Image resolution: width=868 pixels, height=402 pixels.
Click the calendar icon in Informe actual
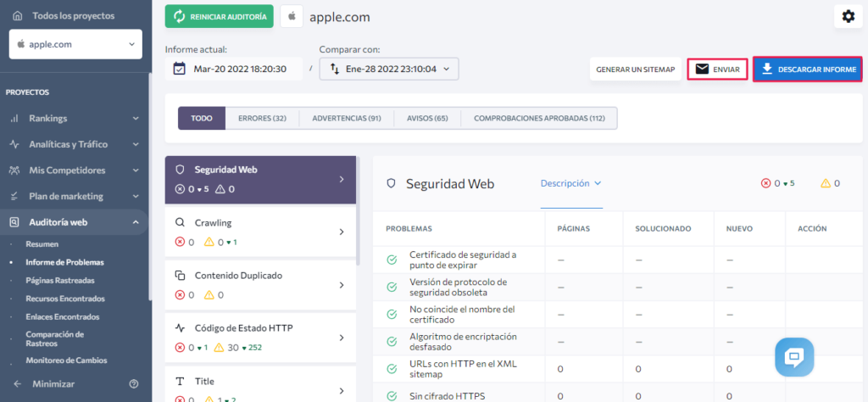(180, 70)
